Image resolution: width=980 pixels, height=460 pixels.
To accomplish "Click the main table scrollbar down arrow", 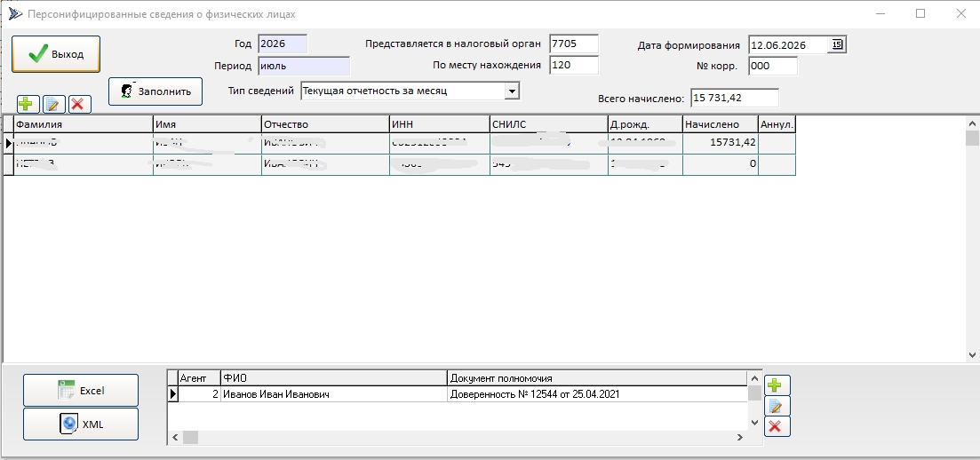I will click(x=973, y=354).
